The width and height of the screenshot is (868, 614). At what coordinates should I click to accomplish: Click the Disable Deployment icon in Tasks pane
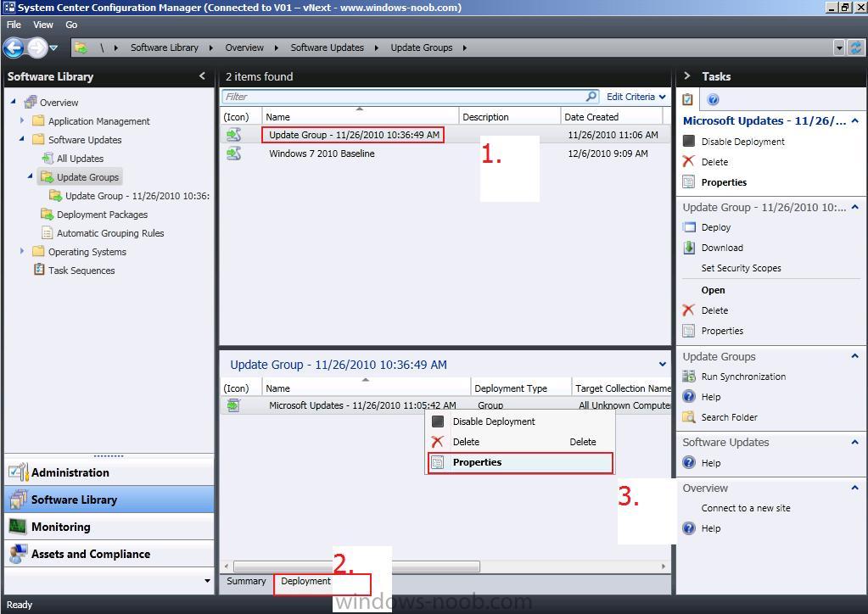click(x=689, y=141)
